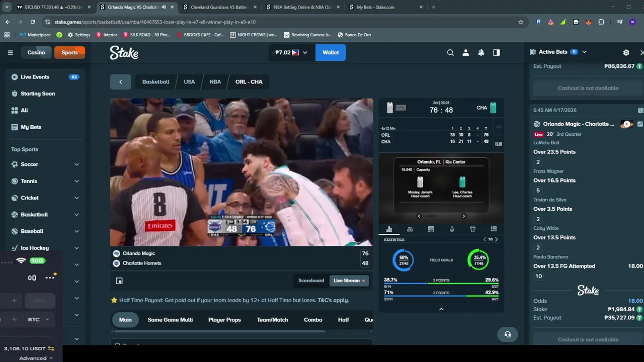
Task: Show lineups table tab in tracker
Action: click(x=431, y=229)
